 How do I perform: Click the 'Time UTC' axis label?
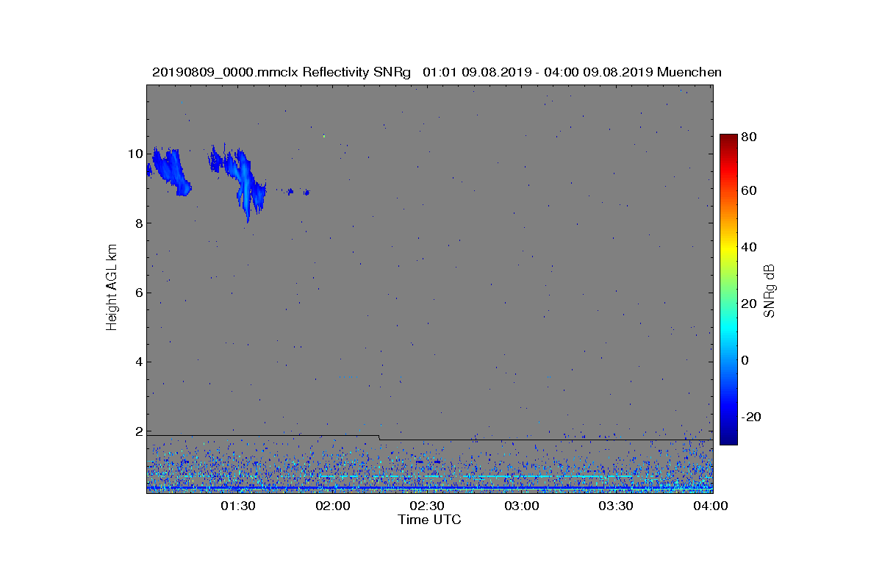click(x=429, y=520)
